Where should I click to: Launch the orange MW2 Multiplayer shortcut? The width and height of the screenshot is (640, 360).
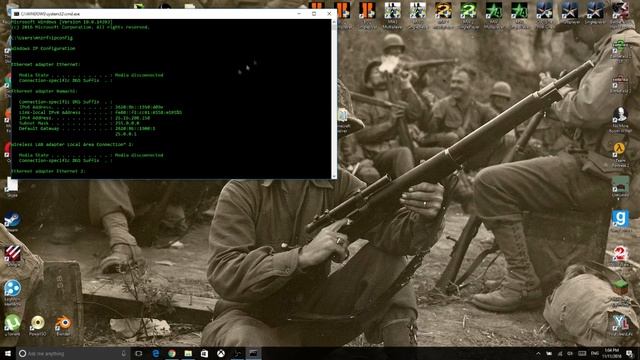click(x=443, y=15)
